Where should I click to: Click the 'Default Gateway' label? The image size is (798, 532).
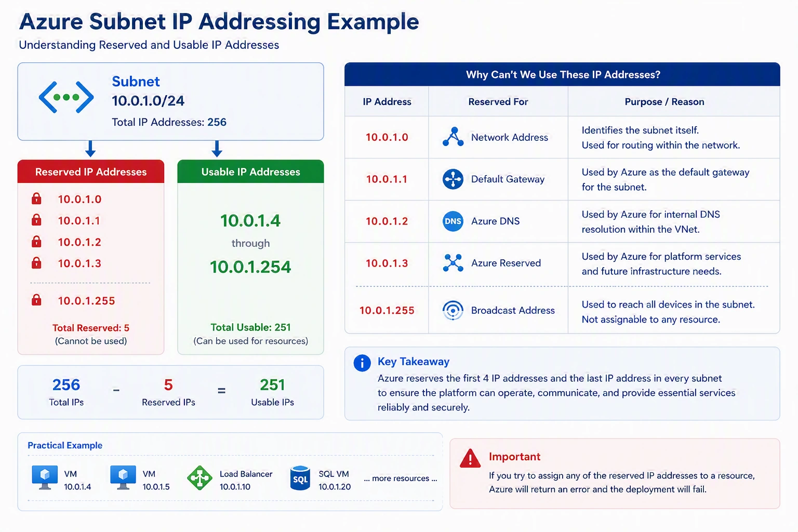[508, 179]
